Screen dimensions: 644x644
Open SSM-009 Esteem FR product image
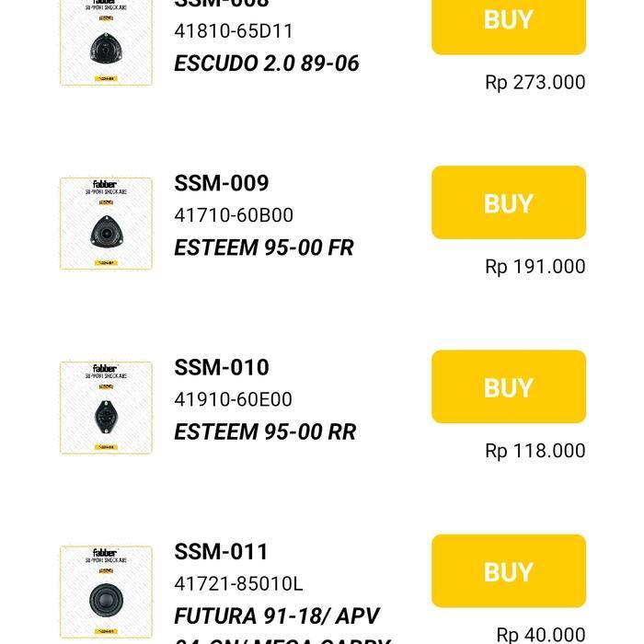(106, 224)
